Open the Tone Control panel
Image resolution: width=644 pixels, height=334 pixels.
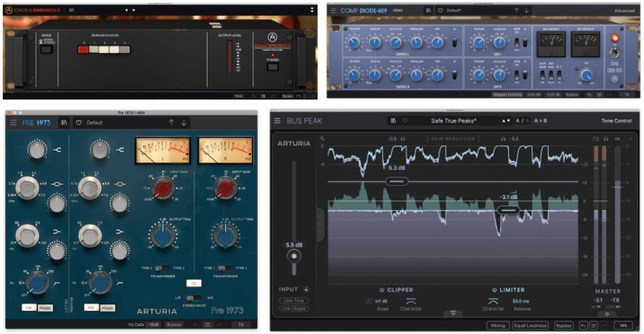pos(616,121)
